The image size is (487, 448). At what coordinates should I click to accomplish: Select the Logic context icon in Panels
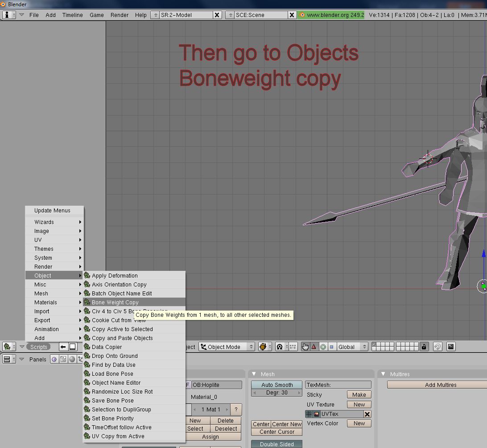[54, 360]
